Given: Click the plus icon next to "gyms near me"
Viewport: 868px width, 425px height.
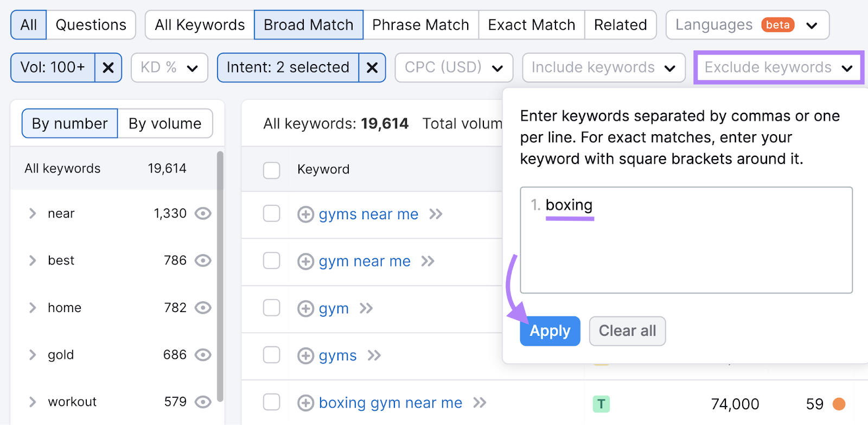Looking at the screenshot, I should [x=305, y=214].
